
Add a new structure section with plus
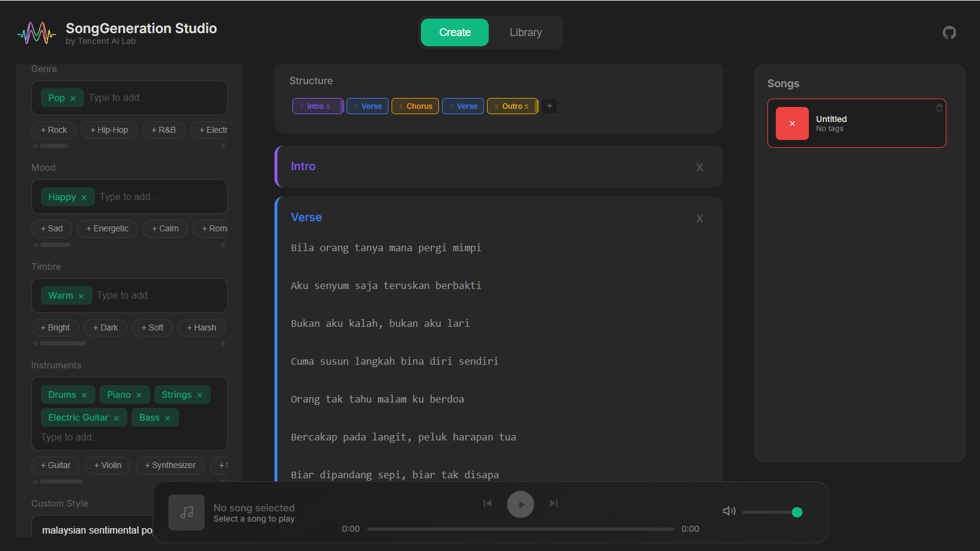[x=549, y=106]
